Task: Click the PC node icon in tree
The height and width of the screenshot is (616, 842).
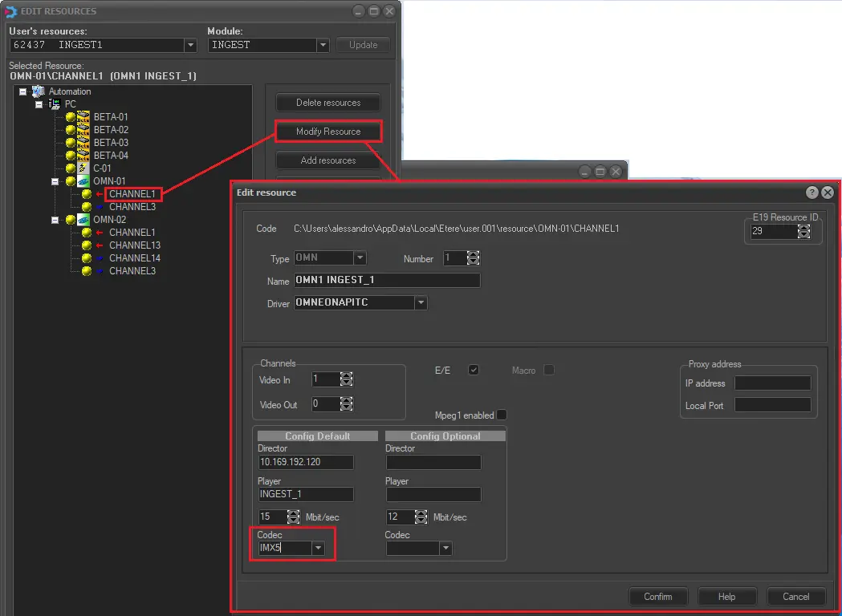Action: click(55, 104)
